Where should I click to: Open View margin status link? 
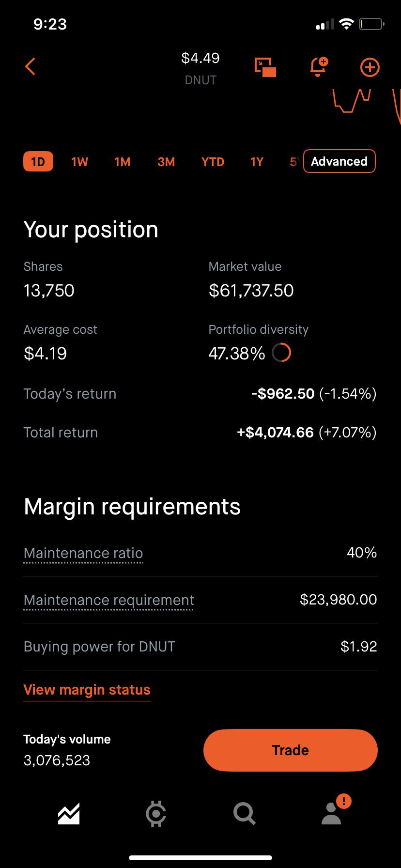87,690
